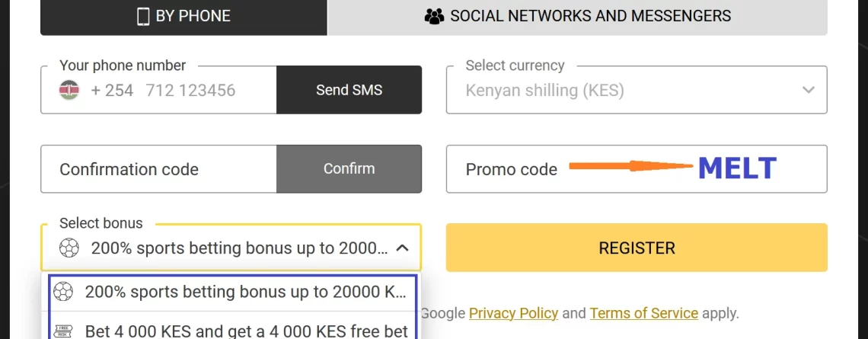868x339 pixels.
Task: Switch to the By Phone tab
Action: (183, 16)
